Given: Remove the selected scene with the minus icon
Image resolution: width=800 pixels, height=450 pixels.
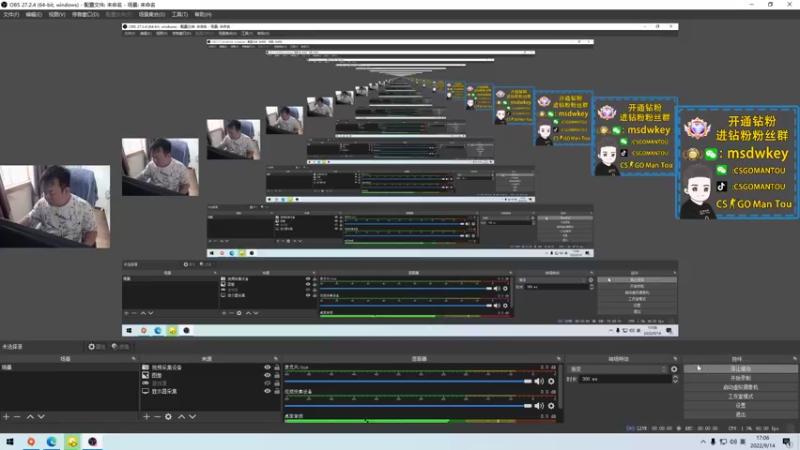Looking at the screenshot, I should (x=17, y=417).
